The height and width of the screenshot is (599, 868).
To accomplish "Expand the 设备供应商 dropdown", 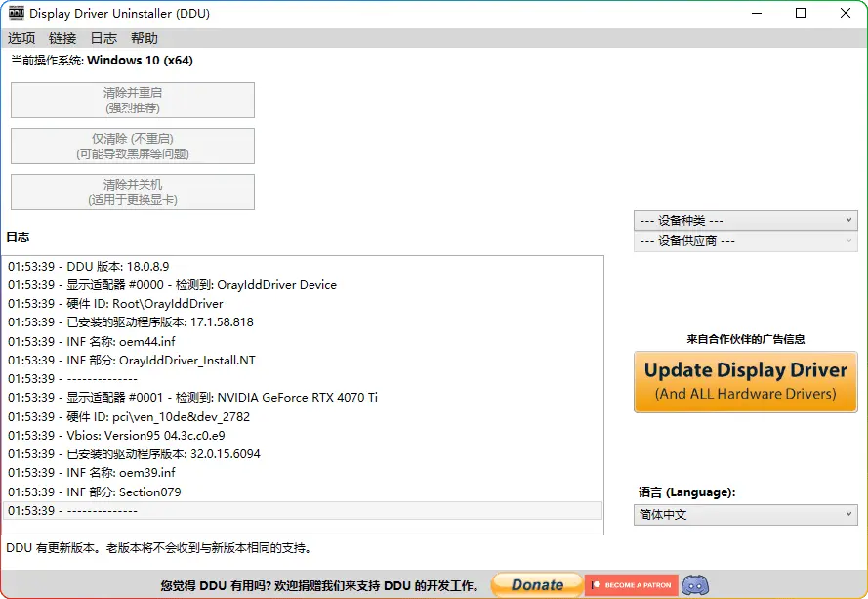I will (746, 241).
